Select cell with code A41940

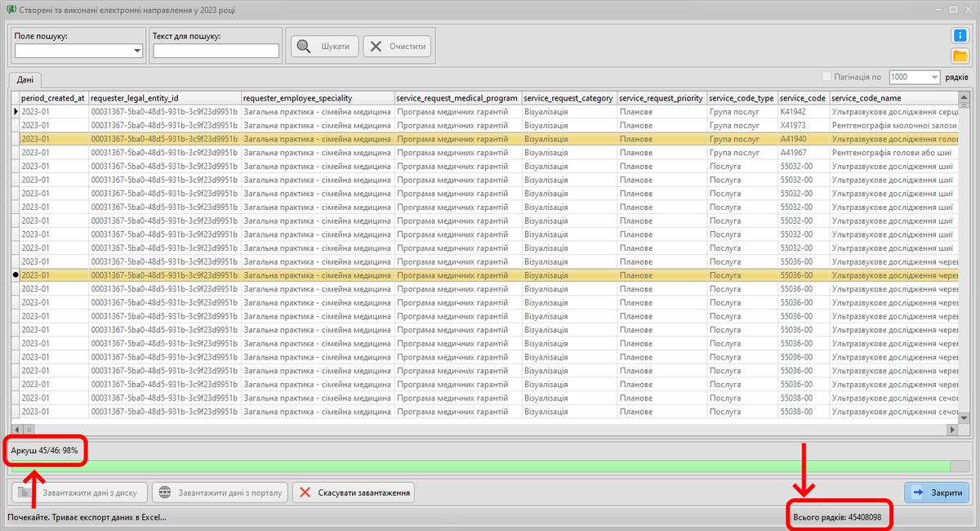pyautogui.click(x=804, y=139)
